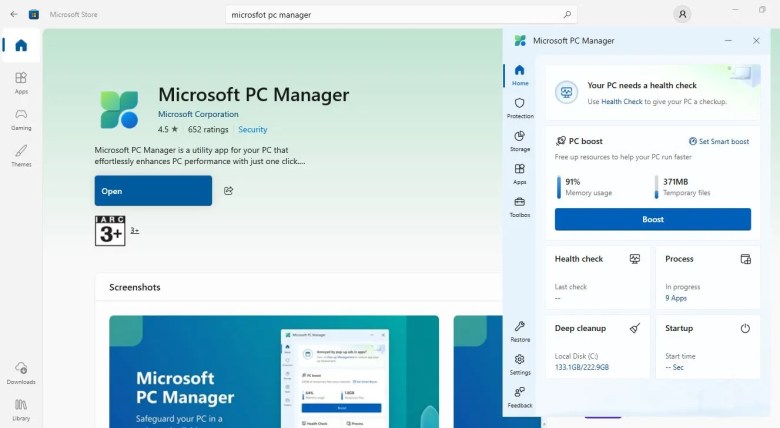
Task: Click the Security category link
Action: (x=253, y=129)
